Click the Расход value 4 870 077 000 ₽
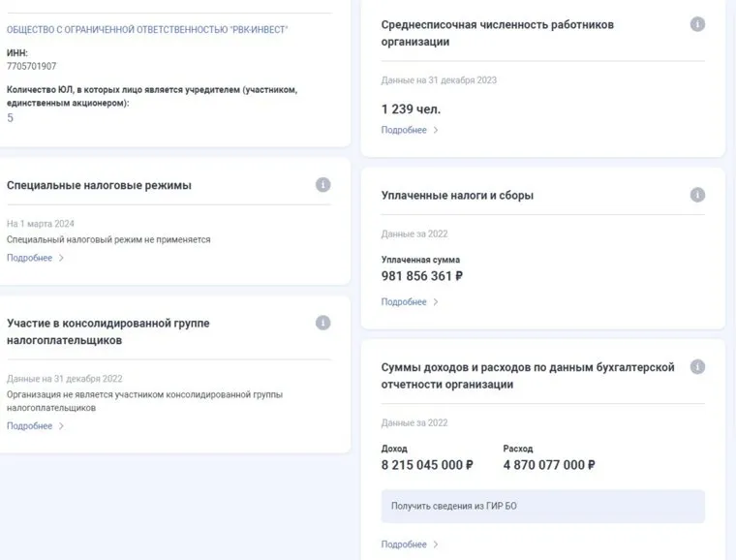Viewport: 736px width, 560px height. [x=549, y=465]
